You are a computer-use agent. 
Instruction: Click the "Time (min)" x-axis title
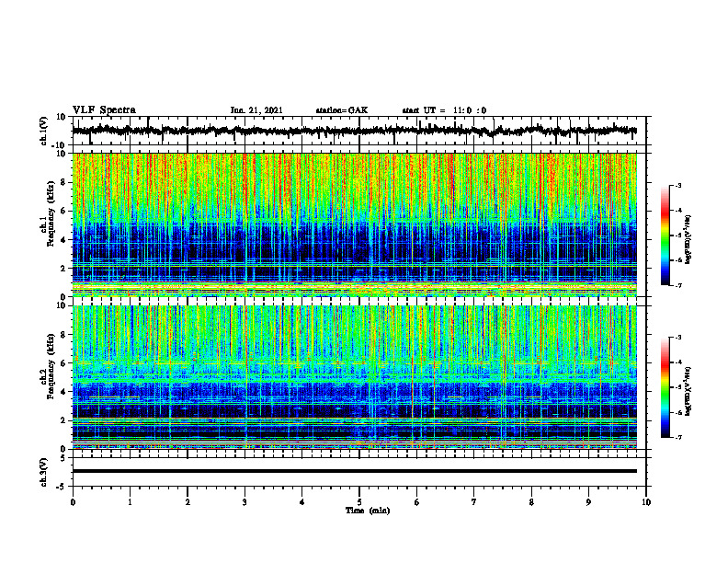pyautogui.click(x=368, y=511)
